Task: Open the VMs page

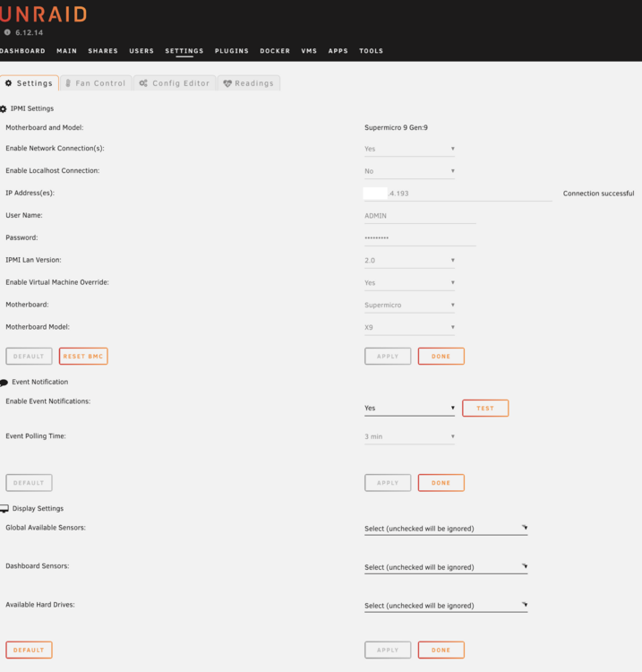Action: (x=309, y=51)
